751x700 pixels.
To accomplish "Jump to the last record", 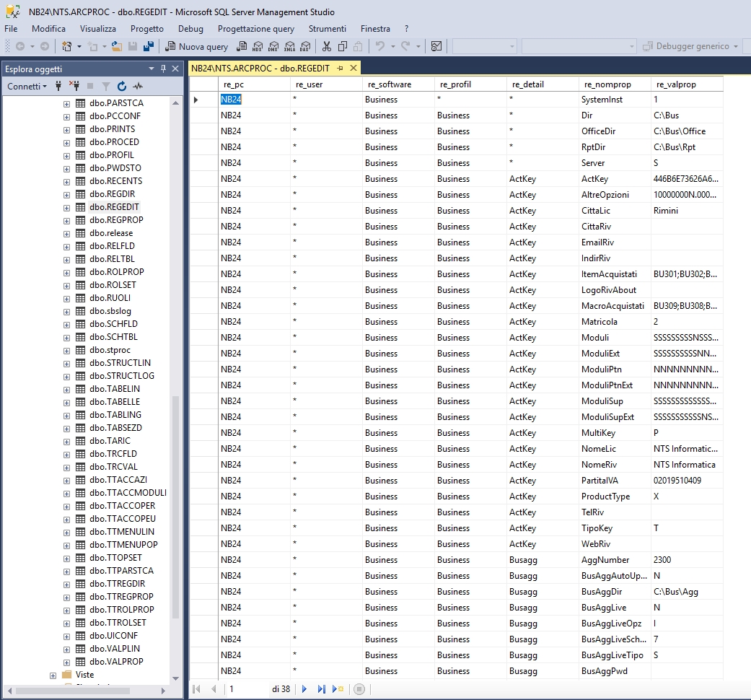I will [x=321, y=689].
